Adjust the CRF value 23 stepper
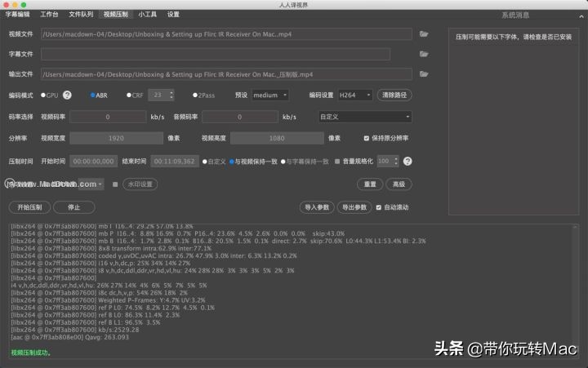 pyautogui.click(x=171, y=95)
